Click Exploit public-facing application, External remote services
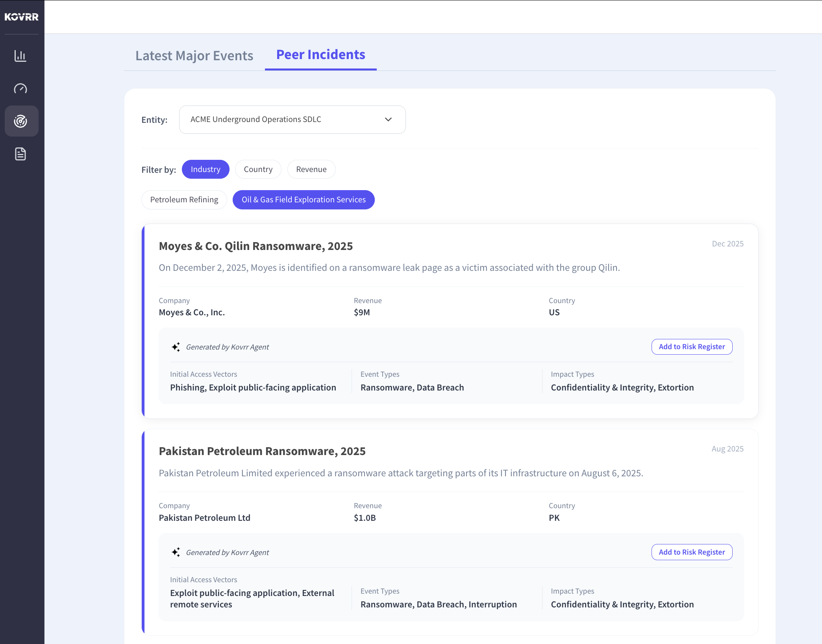Screen dimensions: 822x644 [252, 599]
